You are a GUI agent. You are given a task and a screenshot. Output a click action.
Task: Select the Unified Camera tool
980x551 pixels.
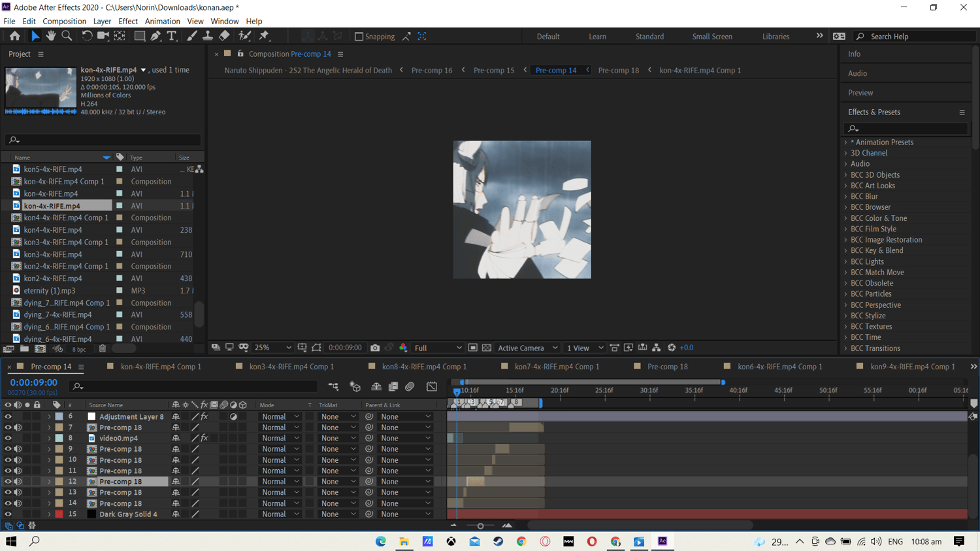pyautogui.click(x=103, y=36)
